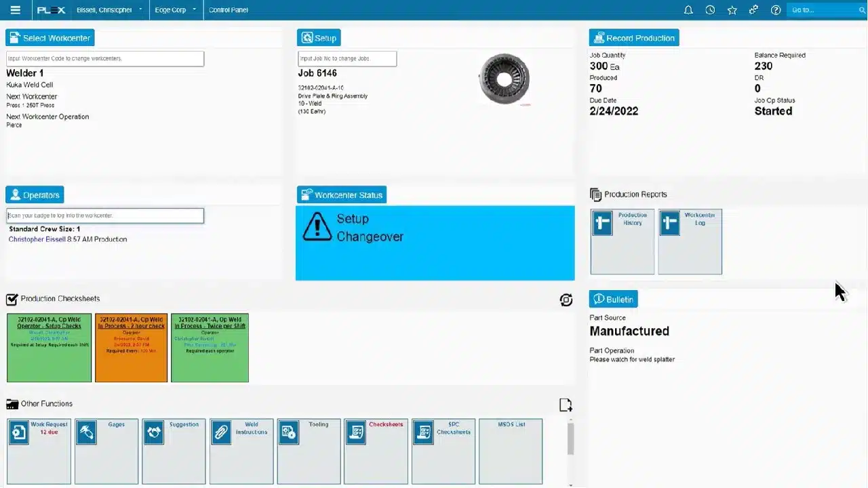The width and height of the screenshot is (868, 488).
Task: Click the 'Welder 1' workcenter name
Action: [x=25, y=73]
